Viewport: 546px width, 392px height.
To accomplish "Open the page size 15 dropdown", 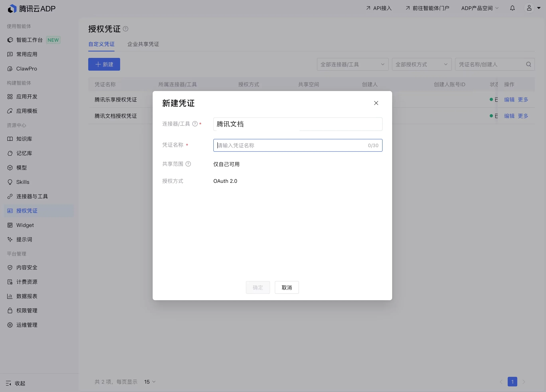I will tap(150, 382).
